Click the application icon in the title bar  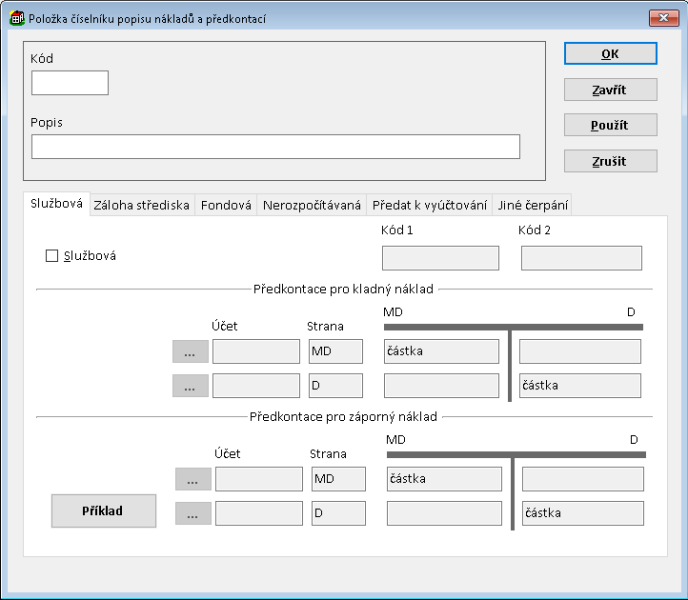pos(16,18)
